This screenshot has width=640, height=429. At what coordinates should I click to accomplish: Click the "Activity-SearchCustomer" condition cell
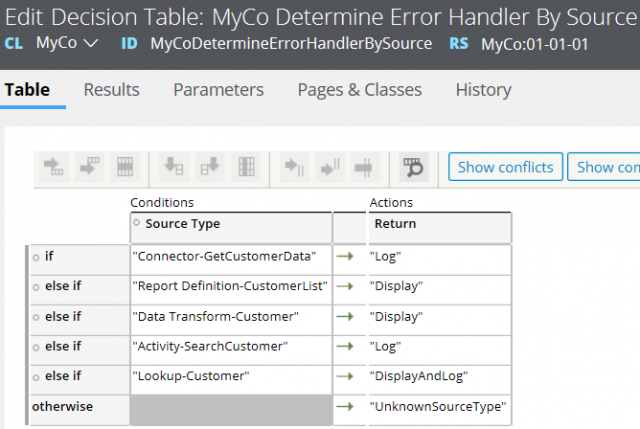(231, 346)
